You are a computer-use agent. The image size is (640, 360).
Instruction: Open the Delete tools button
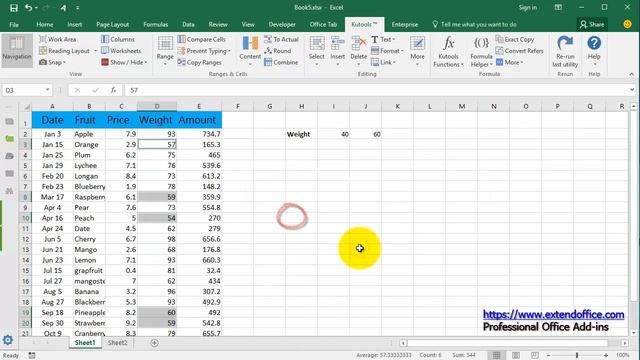tap(358, 51)
